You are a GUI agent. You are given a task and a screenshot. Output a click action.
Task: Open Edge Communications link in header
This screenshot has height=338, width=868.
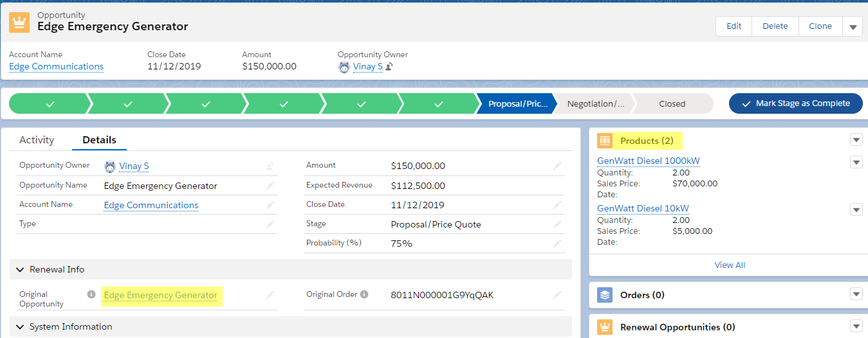click(x=56, y=67)
